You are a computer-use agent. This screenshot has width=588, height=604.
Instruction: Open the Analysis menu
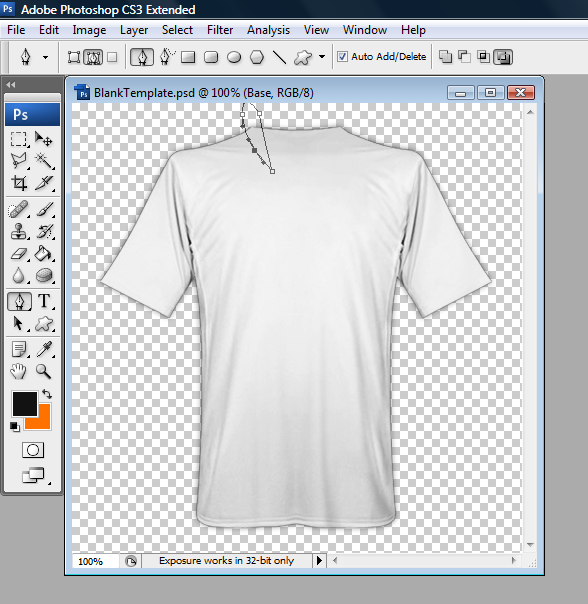point(268,30)
